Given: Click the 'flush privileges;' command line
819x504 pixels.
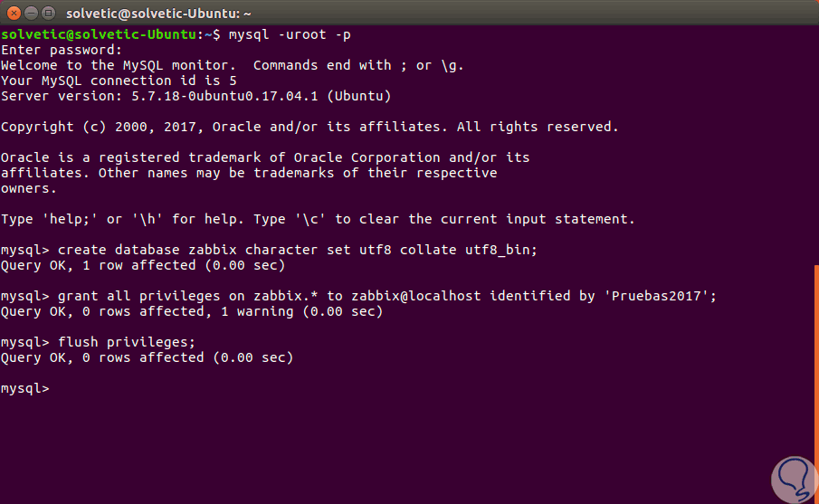Looking at the screenshot, I should 126,342.
